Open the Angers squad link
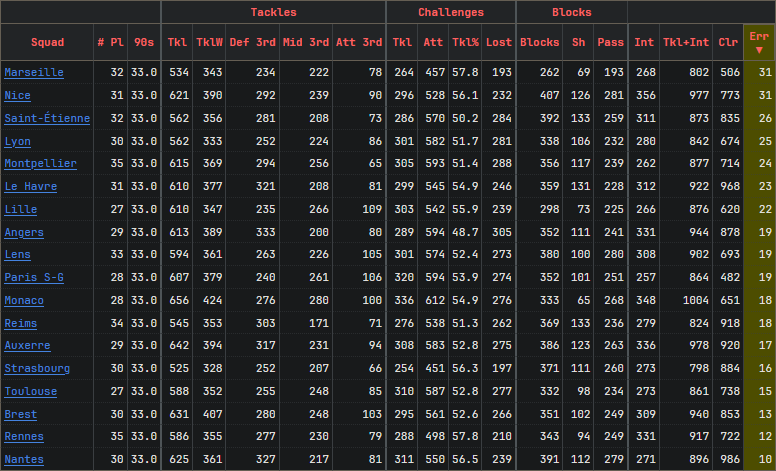The height and width of the screenshot is (471, 776). coord(24,232)
